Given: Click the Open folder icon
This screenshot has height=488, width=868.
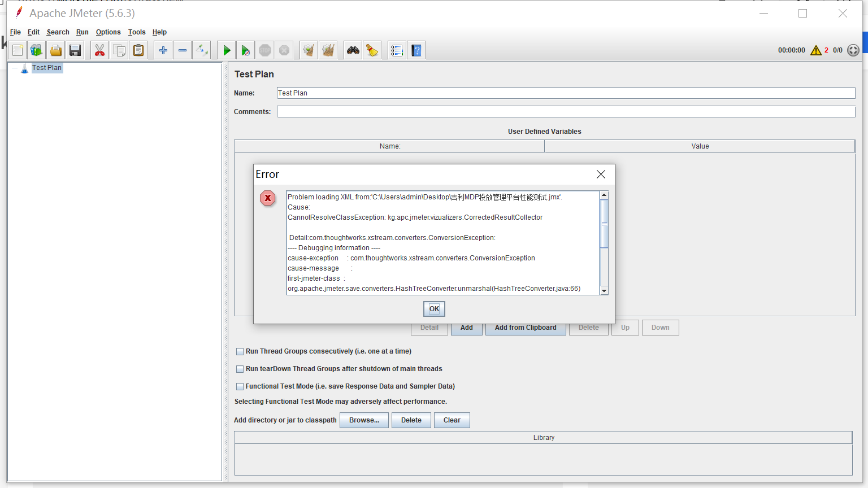Looking at the screenshot, I should [56, 50].
